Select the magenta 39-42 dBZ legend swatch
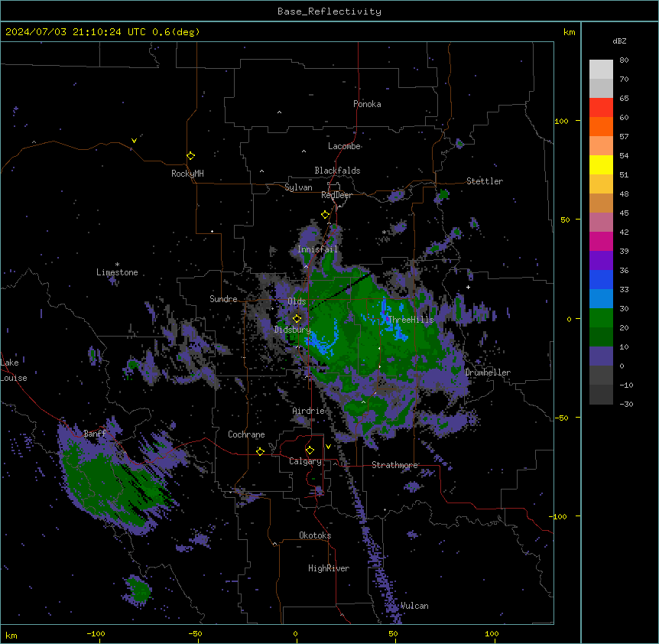The image size is (659, 644). click(601, 241)
